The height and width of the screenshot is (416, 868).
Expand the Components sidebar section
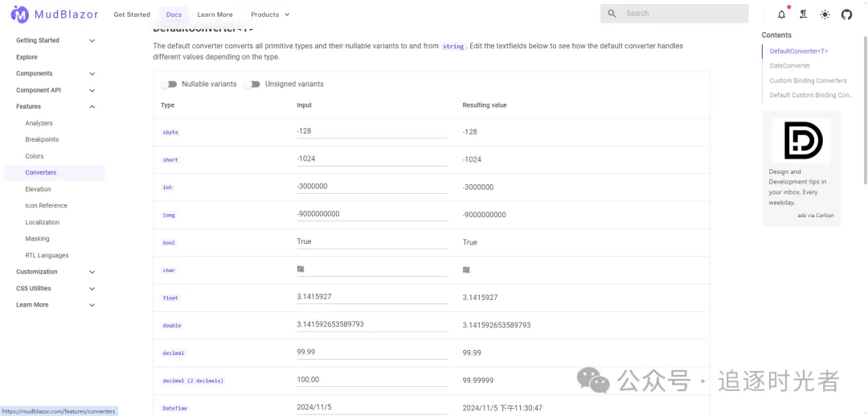92,74
